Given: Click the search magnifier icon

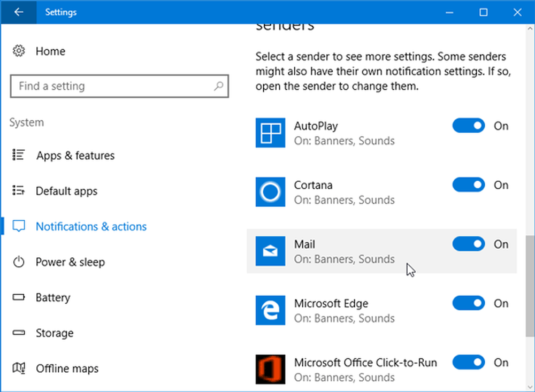Looking at the screenshot, I should 218,86.
